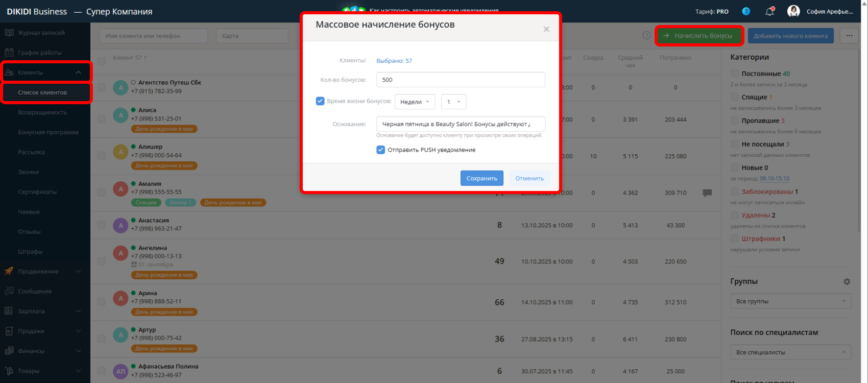Open Амалия's comment bubble icon
Image resolution: width=868 pixels, height=383 pixels.
pos(707,193)
